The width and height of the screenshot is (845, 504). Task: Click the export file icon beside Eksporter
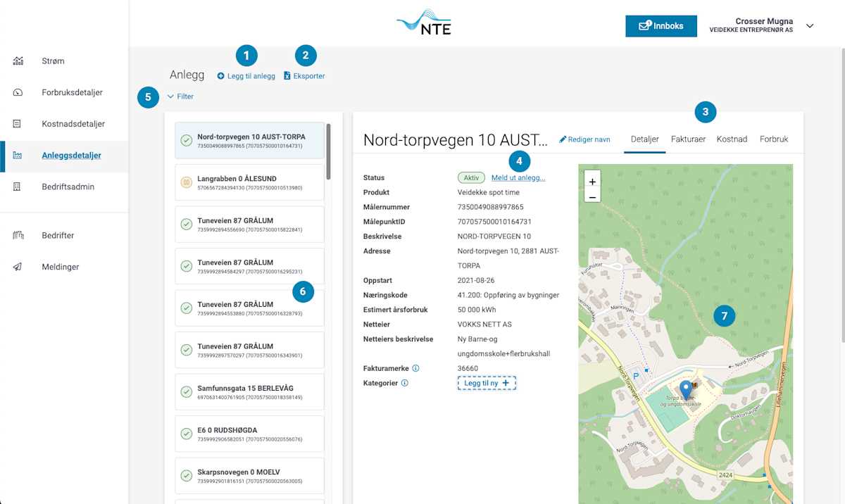[x=287, y=76]
